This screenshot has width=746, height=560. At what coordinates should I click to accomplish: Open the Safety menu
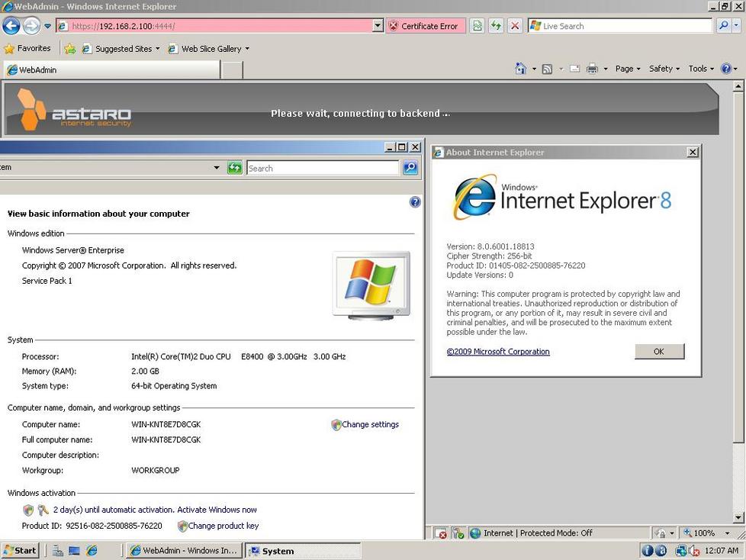664,69
